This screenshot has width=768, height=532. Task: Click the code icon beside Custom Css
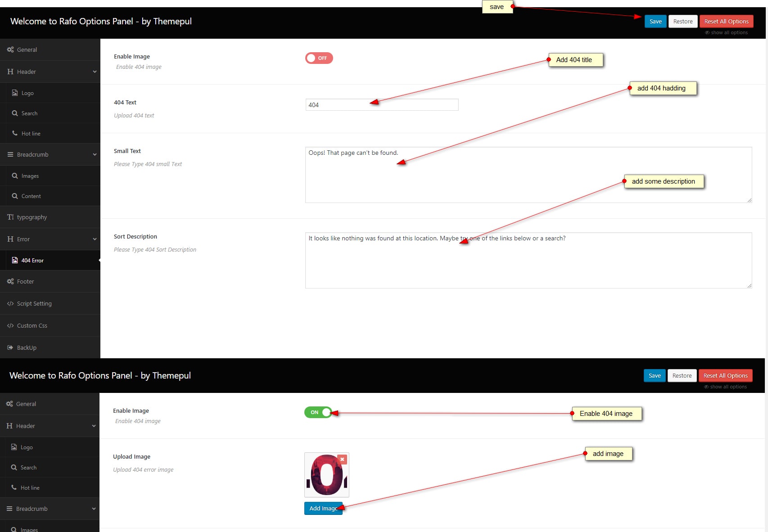10,325
